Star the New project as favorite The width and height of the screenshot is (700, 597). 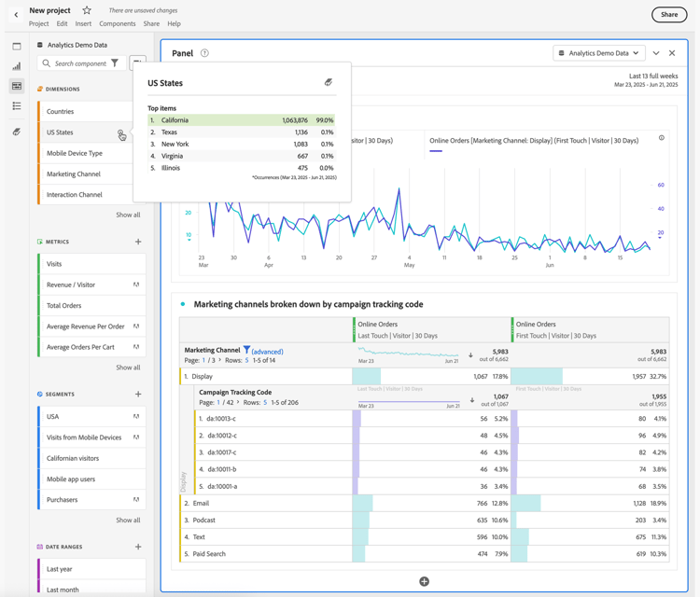(x=87, y=10)
